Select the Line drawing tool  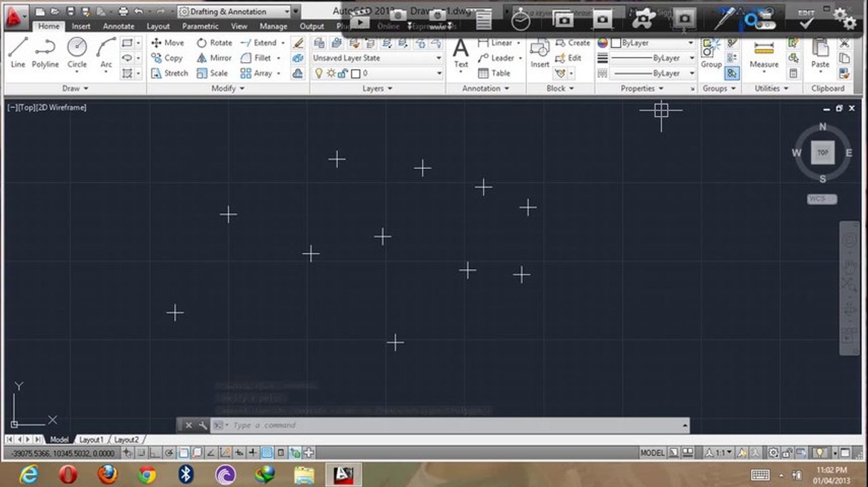click(18, 53)
